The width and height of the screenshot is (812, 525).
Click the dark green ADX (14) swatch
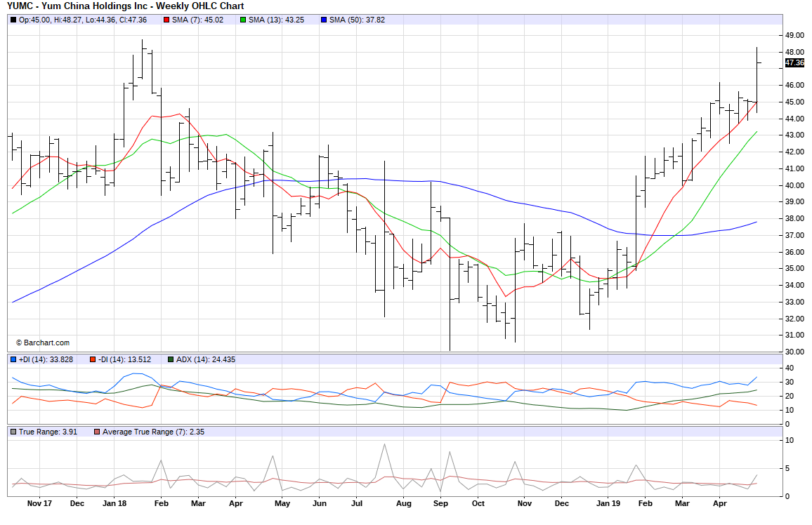[x=171, y=359]
